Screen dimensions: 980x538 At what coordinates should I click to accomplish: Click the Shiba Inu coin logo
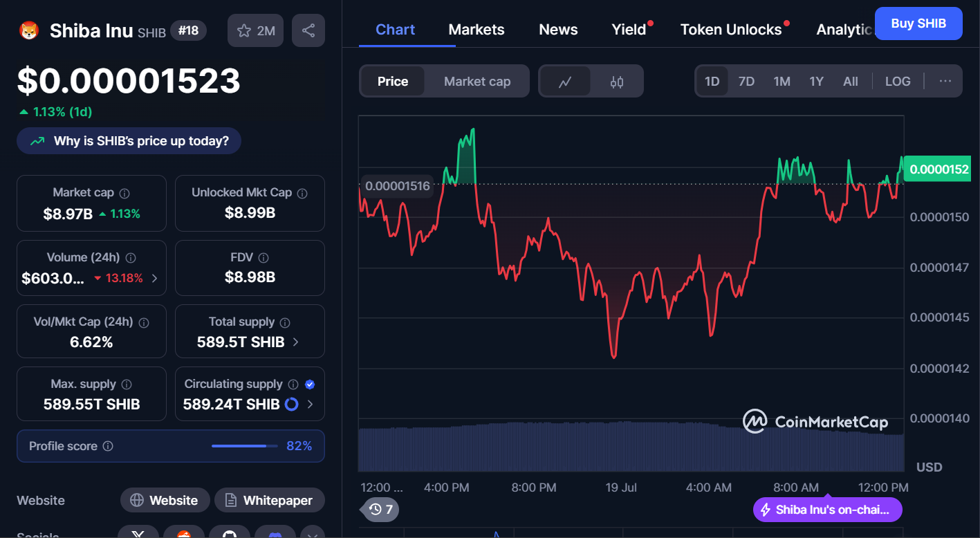click(29, 30)
